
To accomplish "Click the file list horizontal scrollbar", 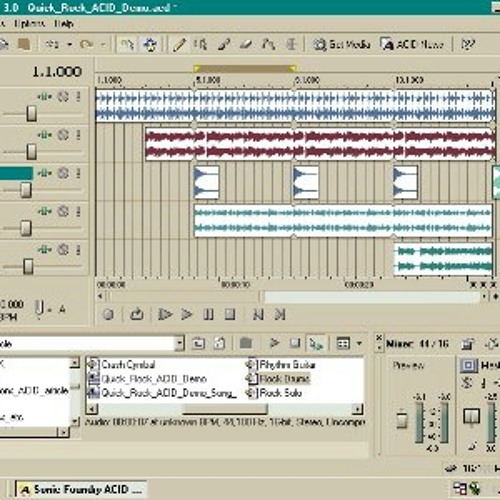I will pyautogui.click(x=224, y=409).
